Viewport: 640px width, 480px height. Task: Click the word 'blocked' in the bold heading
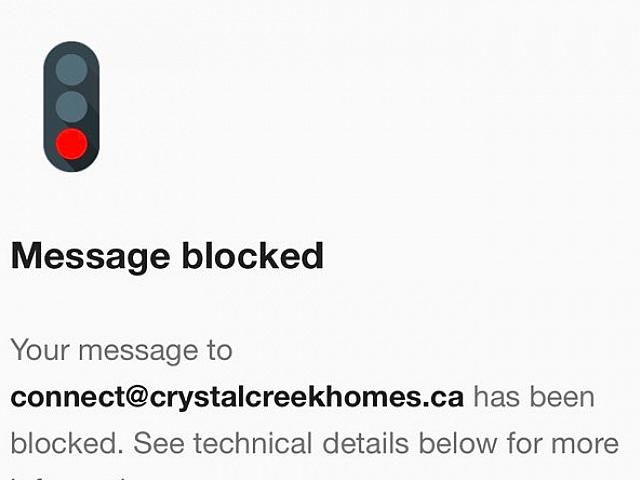point(253,256)
